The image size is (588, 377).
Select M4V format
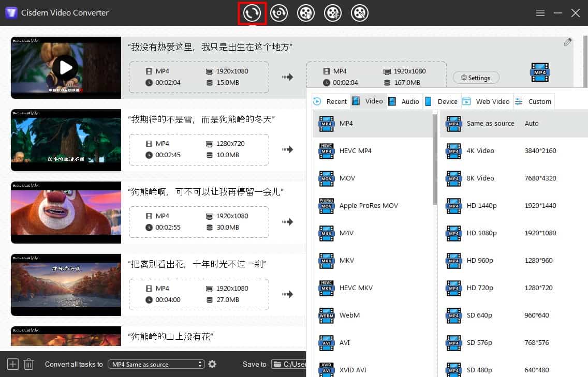coord(372,233)
